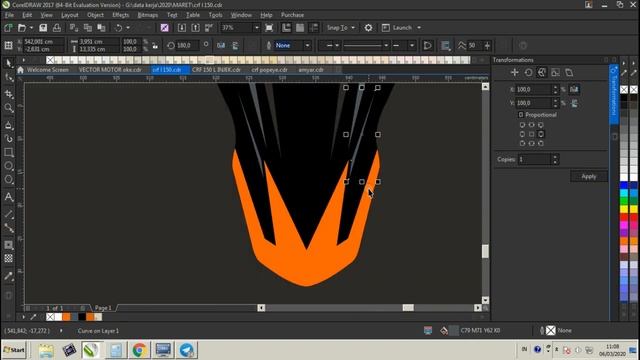This screenshot has height=360, width=640.
Task: Open Chrome from the taskbar
Action: tap(139, 350)
